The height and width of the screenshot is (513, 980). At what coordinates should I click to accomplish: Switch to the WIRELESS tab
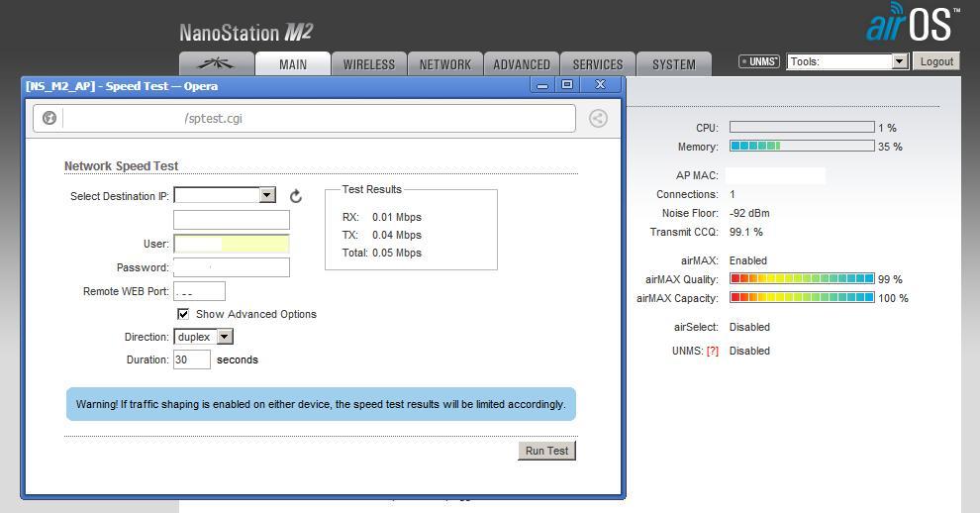point(368,64)
